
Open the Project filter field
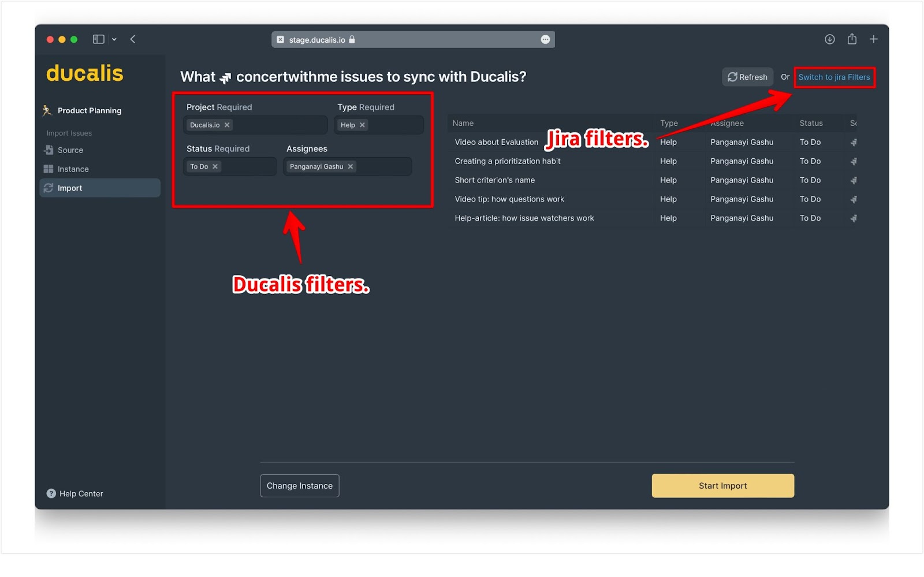(x=255, y=125)
